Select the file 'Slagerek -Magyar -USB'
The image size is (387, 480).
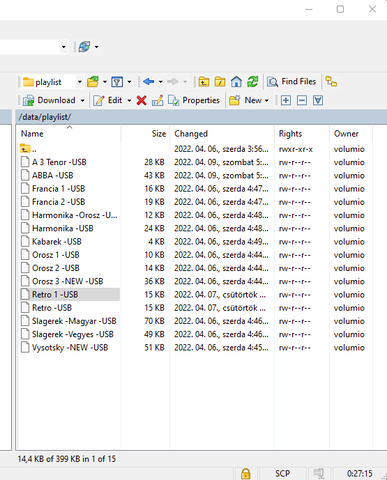(68, 321)
